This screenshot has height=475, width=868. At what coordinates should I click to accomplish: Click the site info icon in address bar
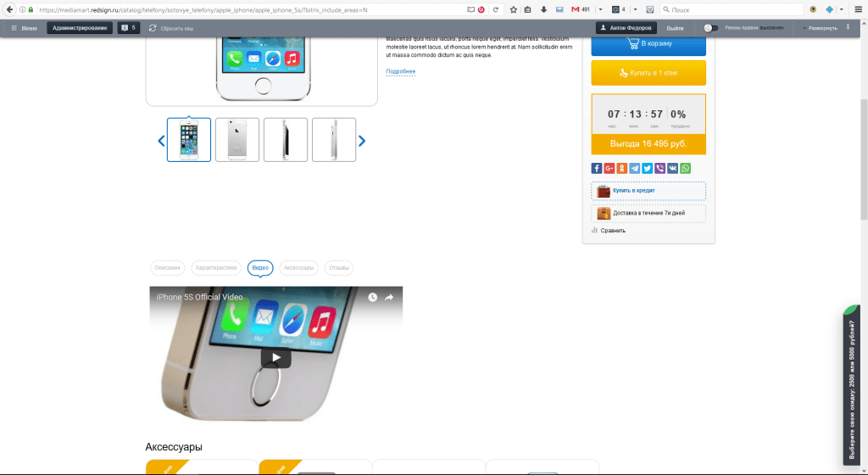click(22, 9)
